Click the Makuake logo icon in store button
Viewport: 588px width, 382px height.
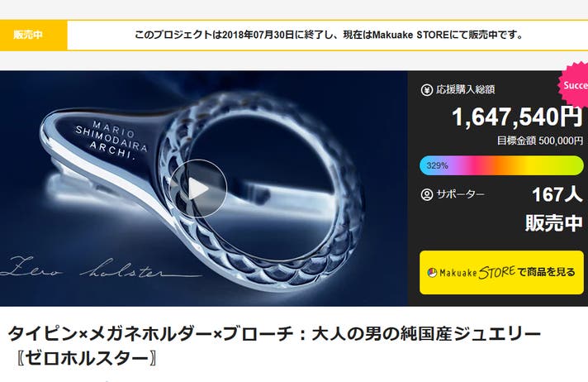[x=432, y=272]
